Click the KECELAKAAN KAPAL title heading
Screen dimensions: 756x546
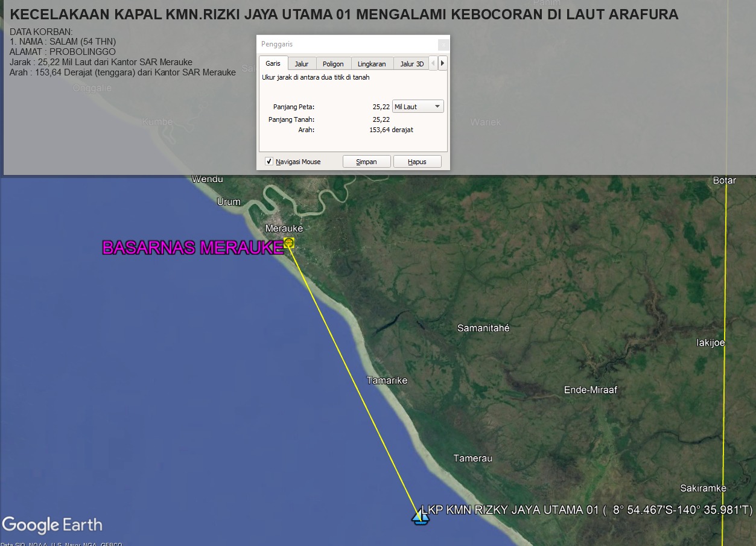tap(345, 14)
